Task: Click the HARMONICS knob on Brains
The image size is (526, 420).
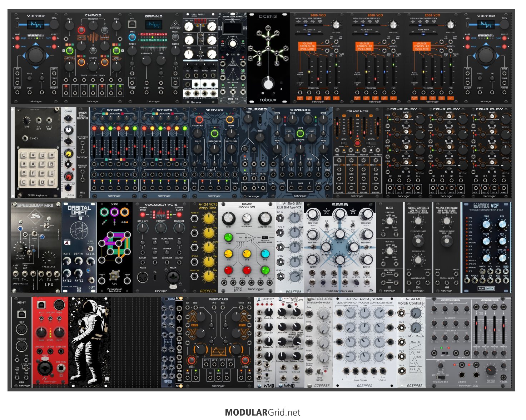Action: coord(147,60)
